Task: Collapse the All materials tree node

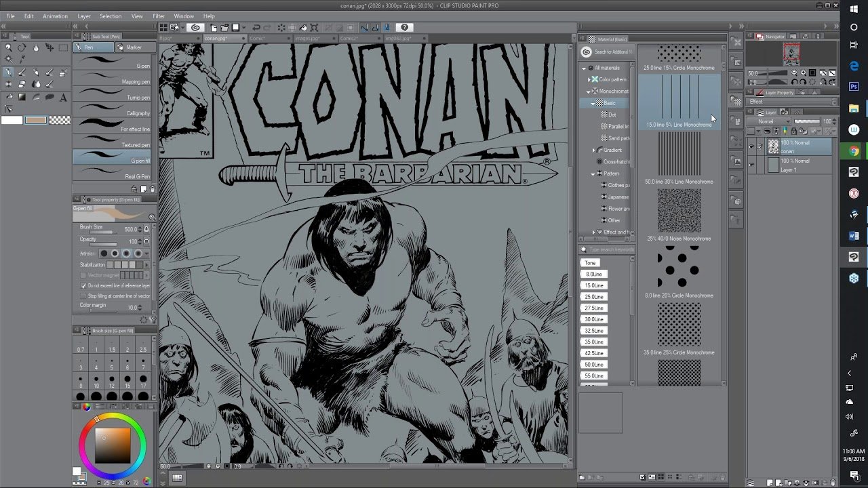Action: coord(584,68)
